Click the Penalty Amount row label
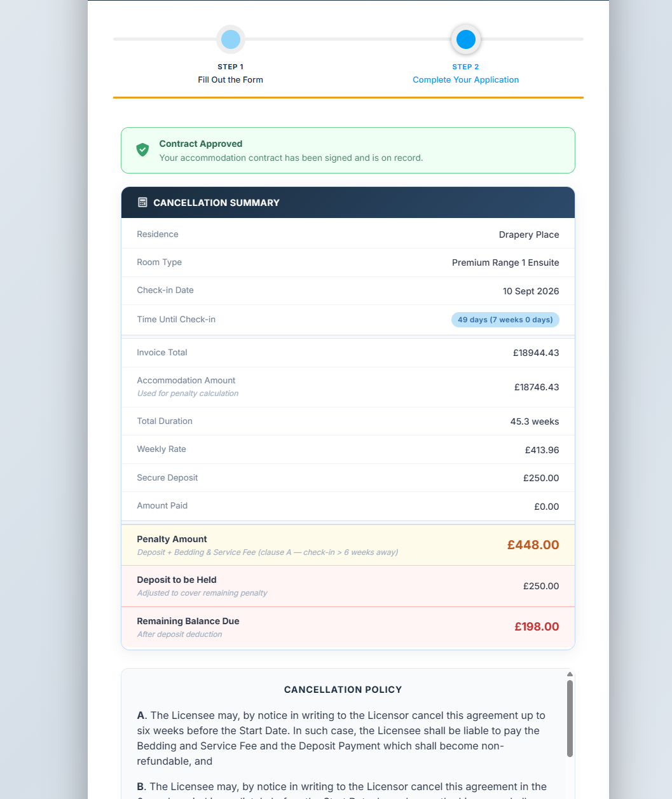Image resolution: width=672 pixels, height=799 pixels. [172, 539]
